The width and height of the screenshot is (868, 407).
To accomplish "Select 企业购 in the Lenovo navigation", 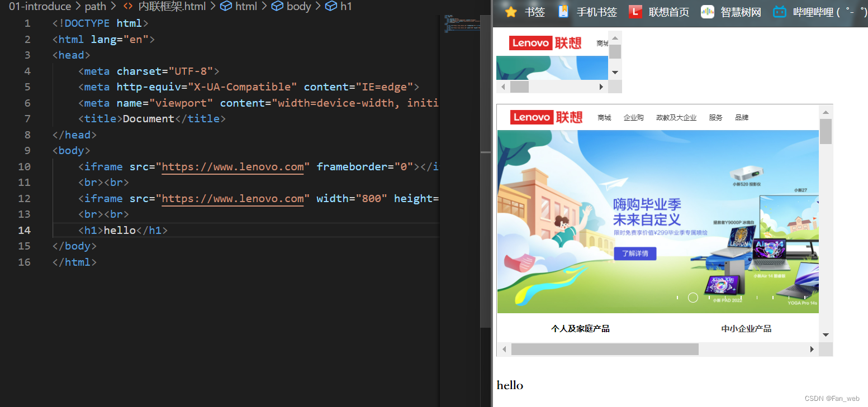I will [634, 118].
